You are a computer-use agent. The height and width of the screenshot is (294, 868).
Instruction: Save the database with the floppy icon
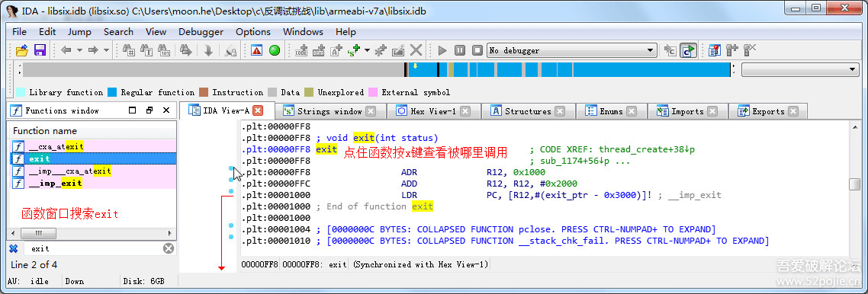point(40,50)
